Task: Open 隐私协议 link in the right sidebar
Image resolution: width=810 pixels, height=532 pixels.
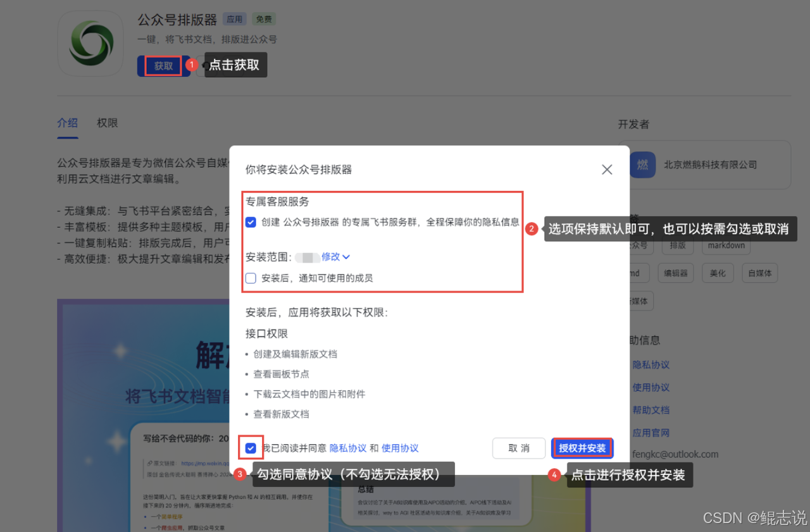Action: (651, 365)
